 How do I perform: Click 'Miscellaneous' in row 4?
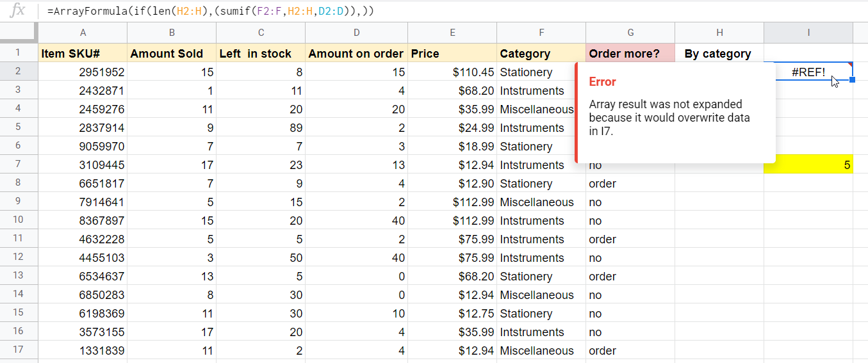click(x=537, y=109)
